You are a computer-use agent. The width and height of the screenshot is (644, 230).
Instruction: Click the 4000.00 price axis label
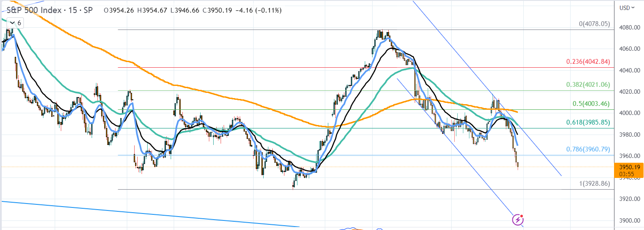(630, 113)
